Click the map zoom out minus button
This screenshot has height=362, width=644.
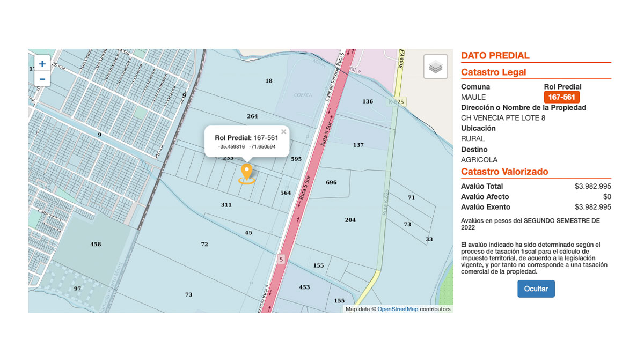[x=42, y=79]
